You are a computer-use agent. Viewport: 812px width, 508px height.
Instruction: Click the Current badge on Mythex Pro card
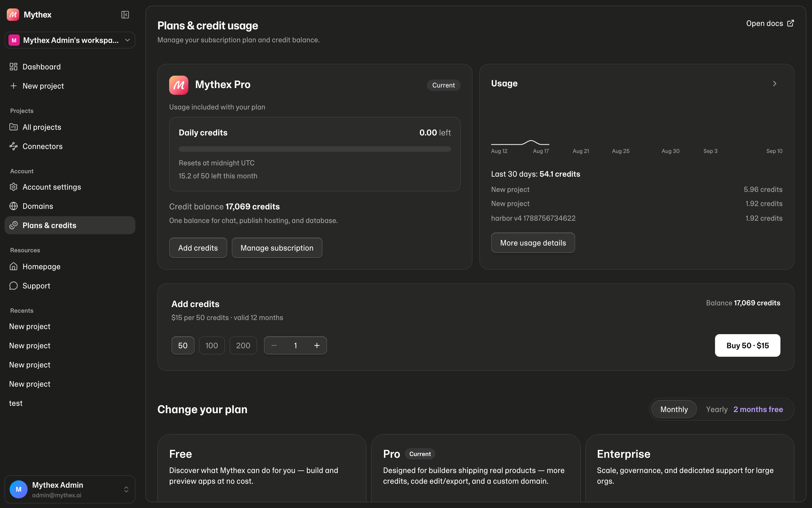click(443, 85)
